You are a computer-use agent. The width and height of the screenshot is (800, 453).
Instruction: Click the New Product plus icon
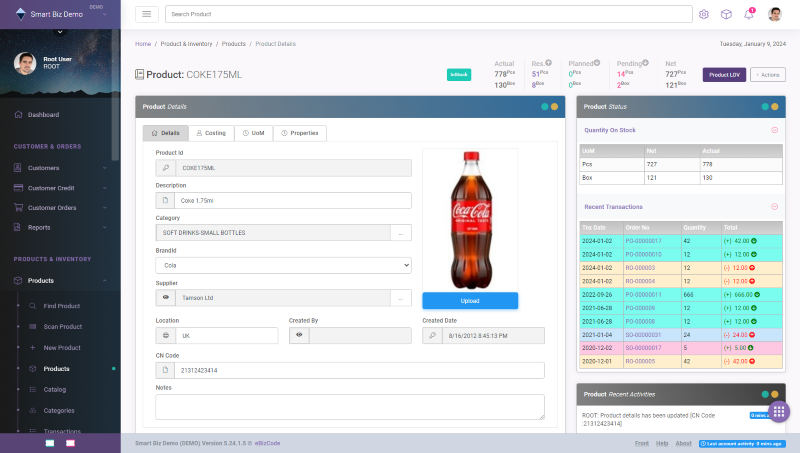33,347
